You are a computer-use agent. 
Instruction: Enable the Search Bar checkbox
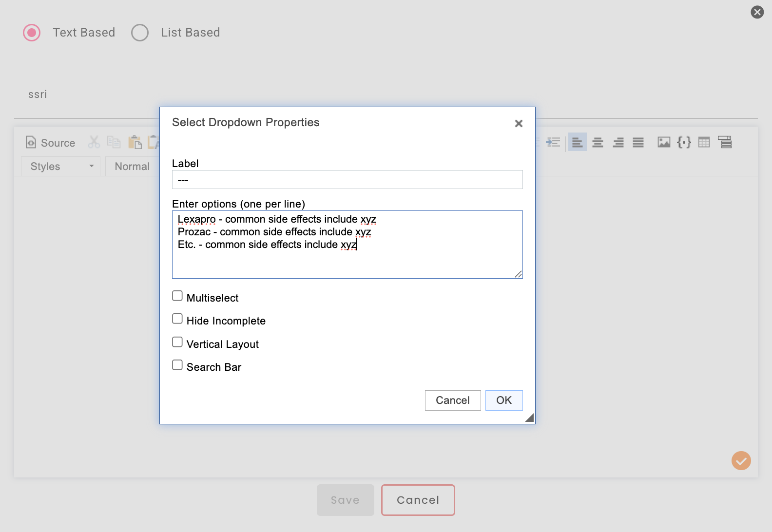[x=177, y=365]
